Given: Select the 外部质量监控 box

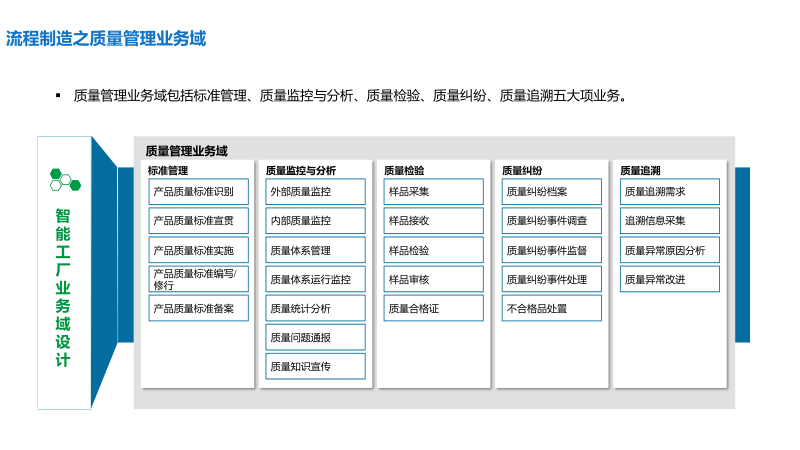Looking at the screenshot, I should coord(315,192).
